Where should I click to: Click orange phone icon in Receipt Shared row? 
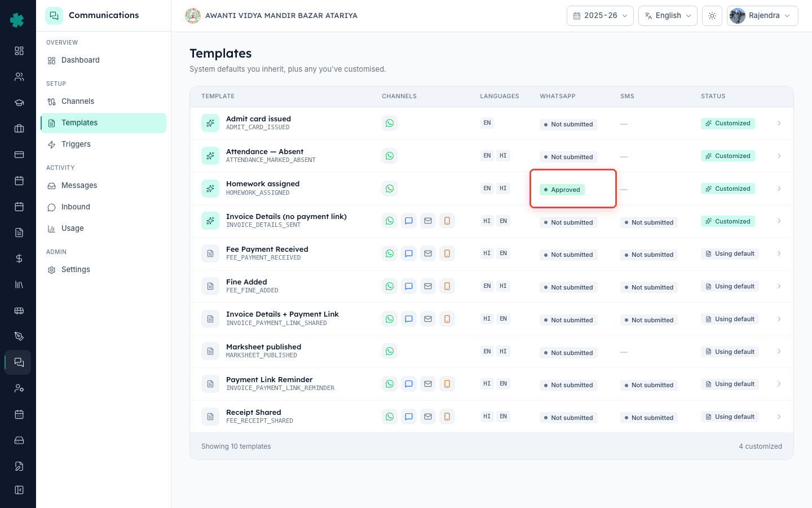447,417
